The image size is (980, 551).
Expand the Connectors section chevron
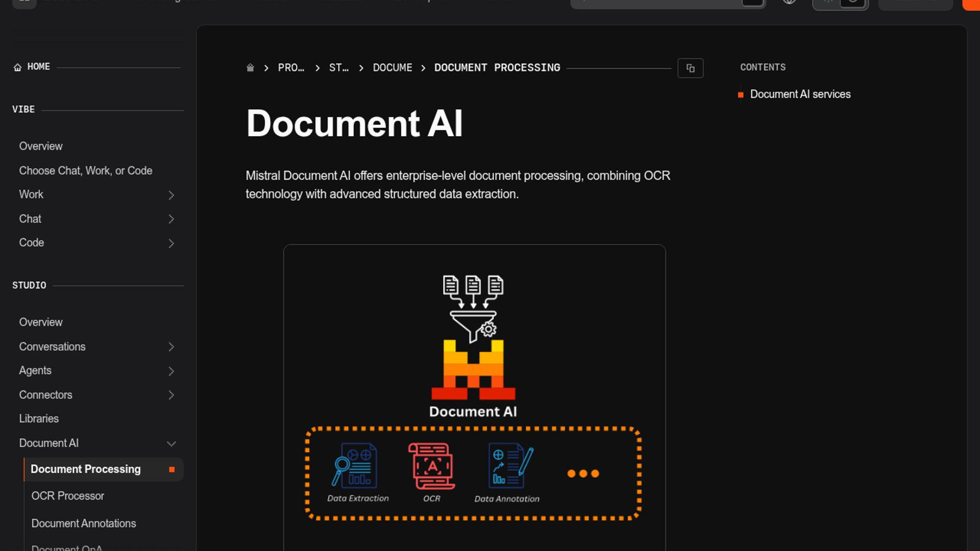(171, 395)
